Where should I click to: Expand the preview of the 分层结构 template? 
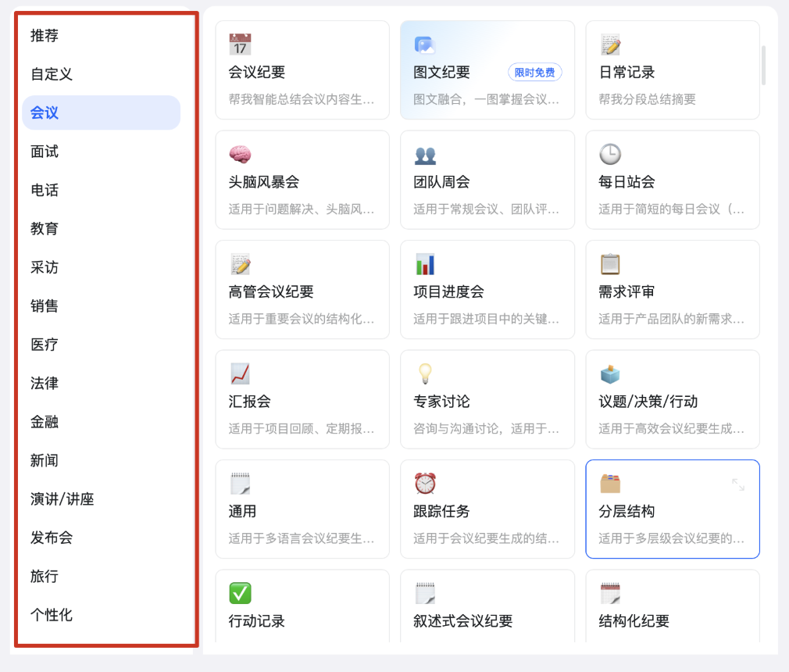pyautogui.click(x=739, y=484)
